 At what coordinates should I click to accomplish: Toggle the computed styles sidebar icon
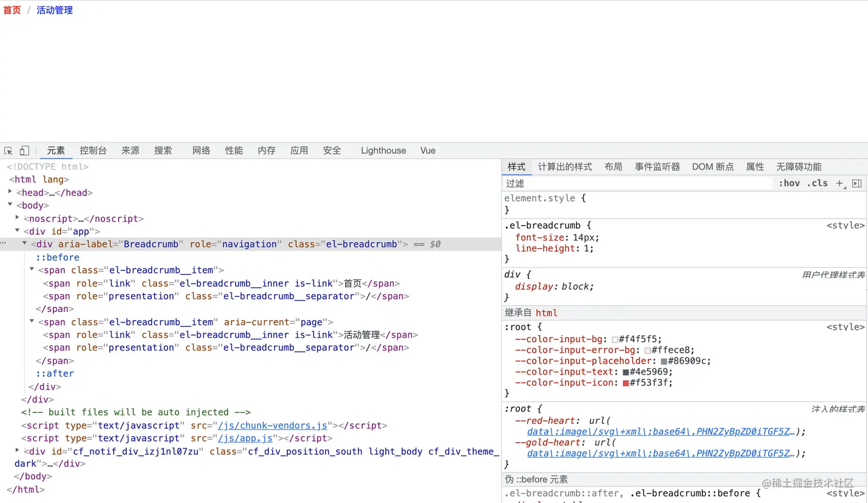pyautogui.click(x=857, y=184)
